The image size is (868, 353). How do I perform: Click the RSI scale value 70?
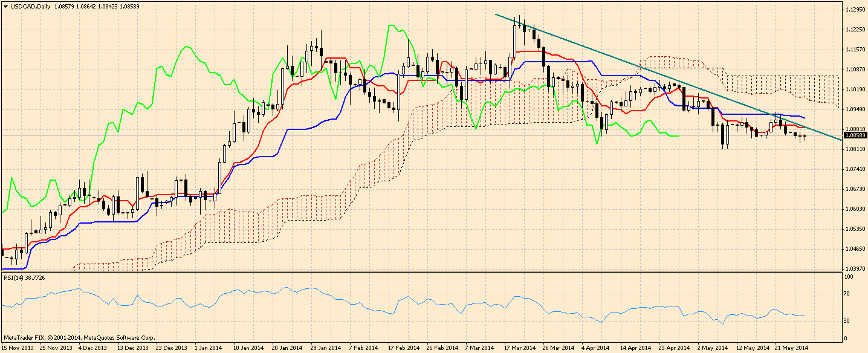point(848,294)
